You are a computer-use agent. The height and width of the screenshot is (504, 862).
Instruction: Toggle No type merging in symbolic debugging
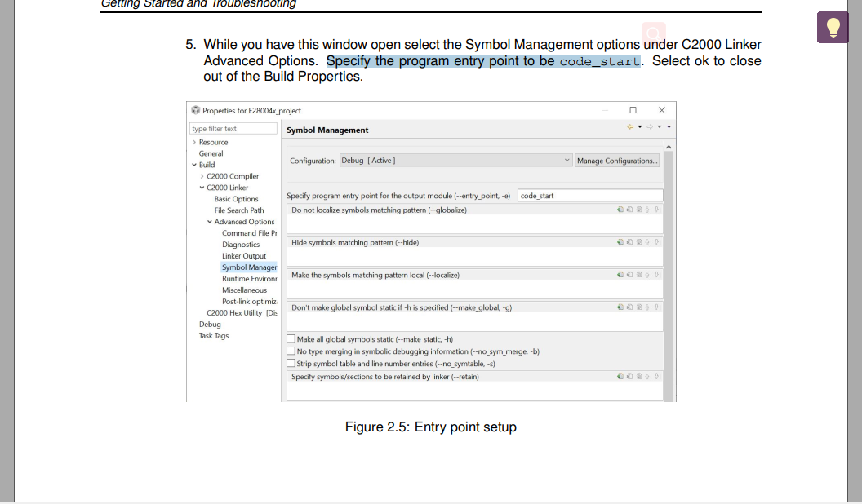pos(291,351)
